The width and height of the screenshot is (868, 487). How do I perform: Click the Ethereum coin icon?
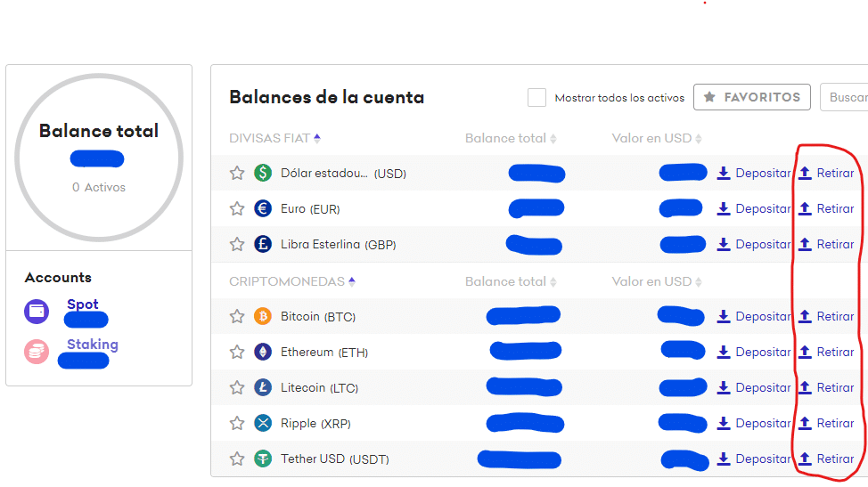point(263,352)
